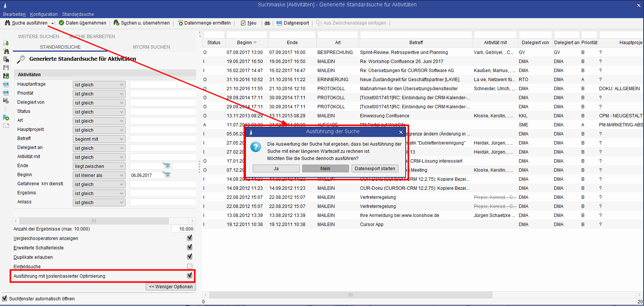Click the Datenexport icon in the toolbar
644x306 pixels.
pyautogui.click(x=279, y=23)
